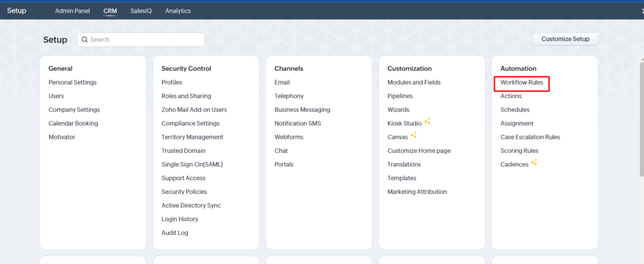The width and height of the screenshot is (644, 264).
Task: Open the Analytics tab
Action: coord(178,11)
